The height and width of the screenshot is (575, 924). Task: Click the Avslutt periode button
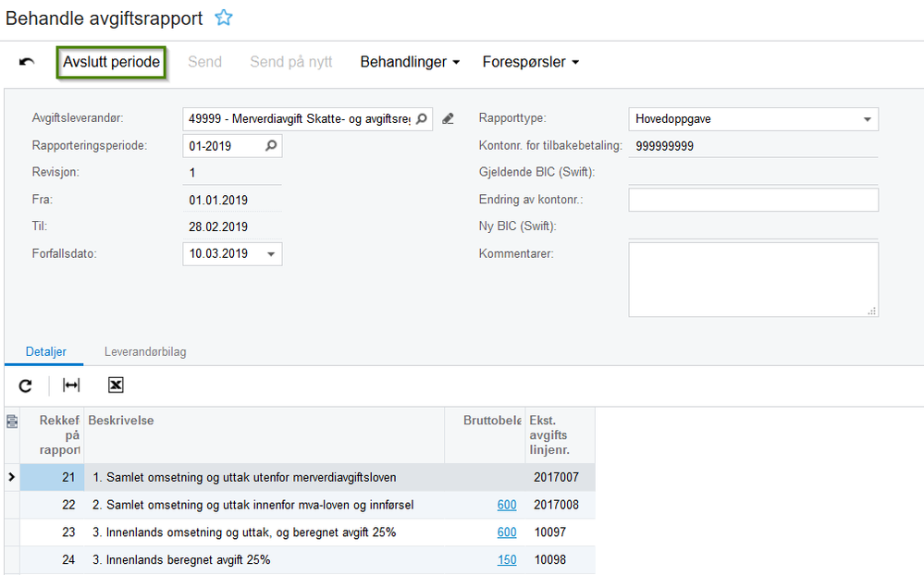pyautogui.click(x=111, y=62)
